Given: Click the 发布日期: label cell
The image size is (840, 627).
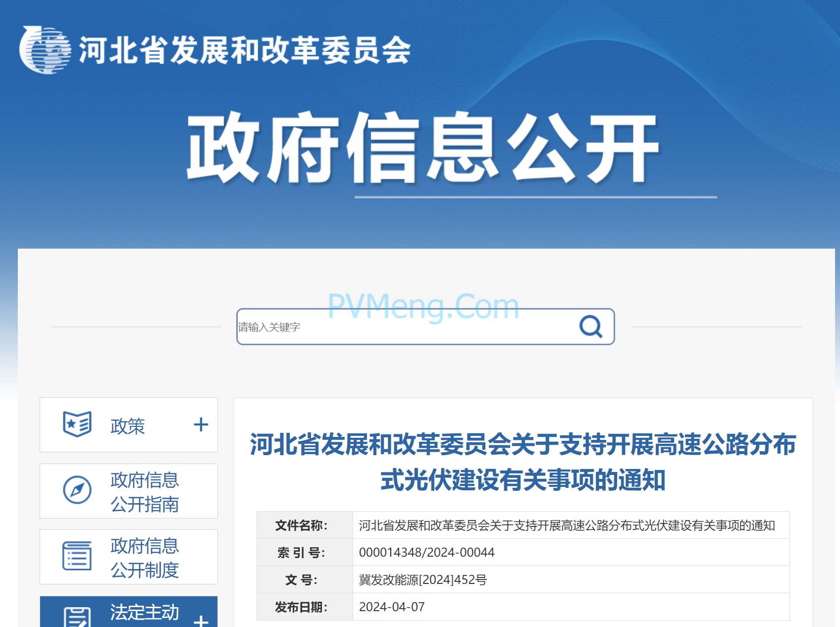Looking at the screenshot, I should tap(305, 607).
